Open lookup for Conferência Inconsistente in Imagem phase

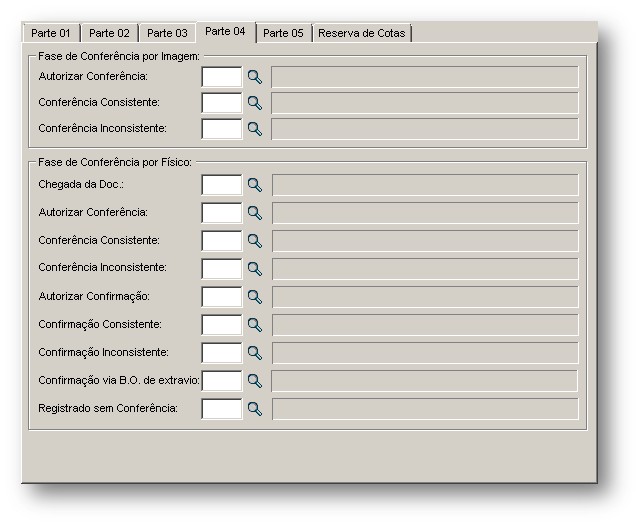point(255,129)
